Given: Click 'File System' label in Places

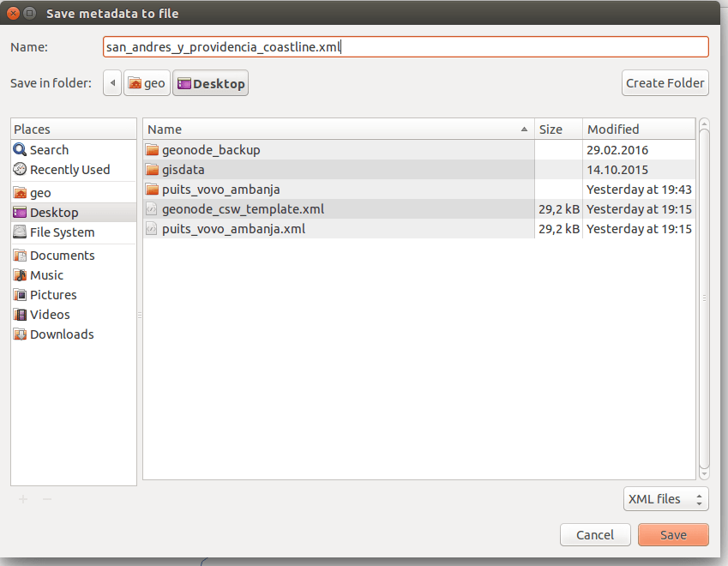Looking at the screenshot, I should 63,232.
